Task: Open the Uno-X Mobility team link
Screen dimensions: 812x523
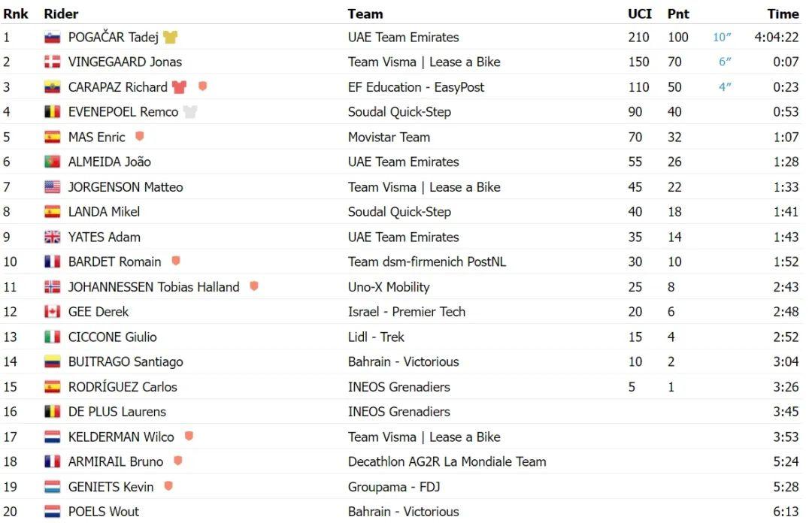Action: click(x=389, y=286)
